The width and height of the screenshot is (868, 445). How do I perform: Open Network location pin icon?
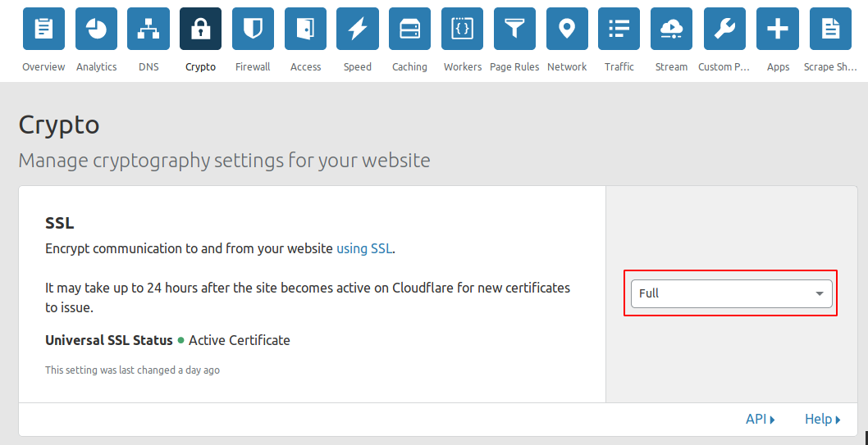coord(567,30)
